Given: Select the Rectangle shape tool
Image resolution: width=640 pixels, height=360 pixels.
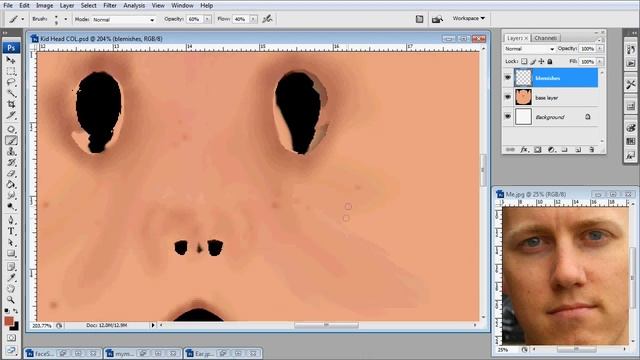Looking at the screenshot, I should click(x=11, y=253).
